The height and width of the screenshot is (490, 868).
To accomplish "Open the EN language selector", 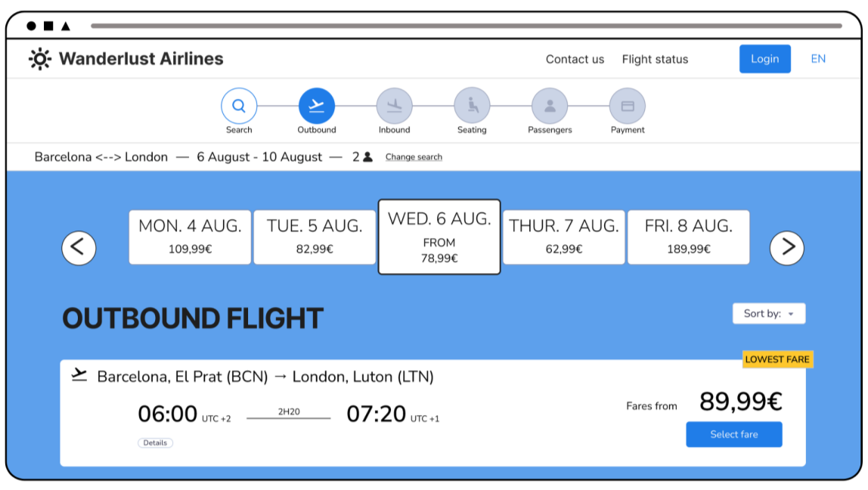I will pyautogui.click(x=819, y=59).
